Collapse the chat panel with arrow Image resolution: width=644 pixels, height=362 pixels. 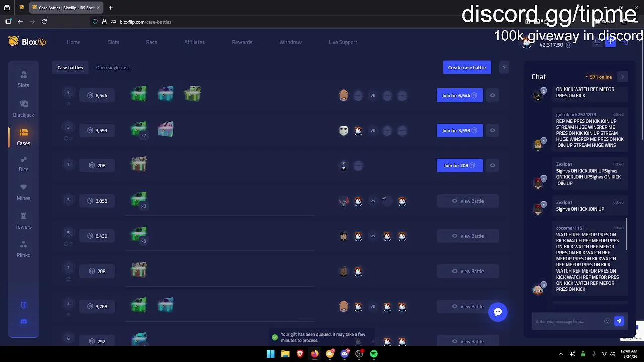[622, 77]
